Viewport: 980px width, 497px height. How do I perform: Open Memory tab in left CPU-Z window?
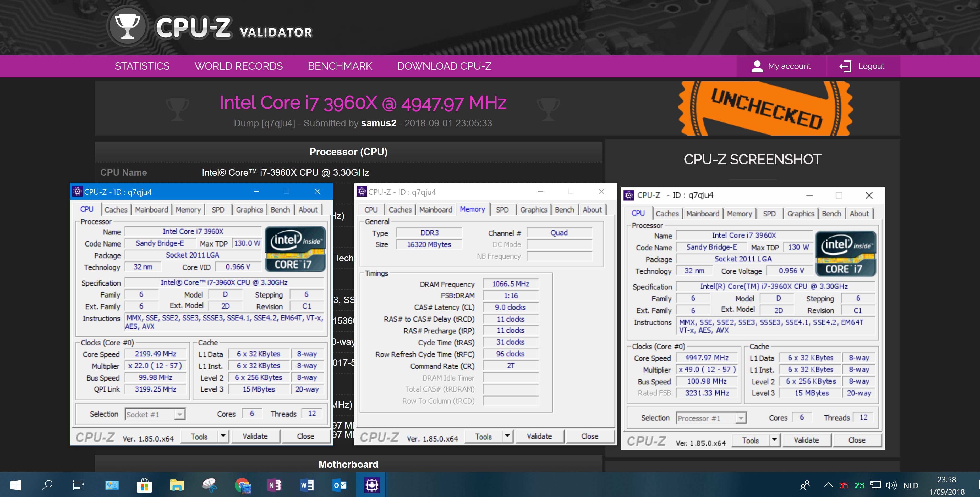pyautogui.click(x=188, y=210)
